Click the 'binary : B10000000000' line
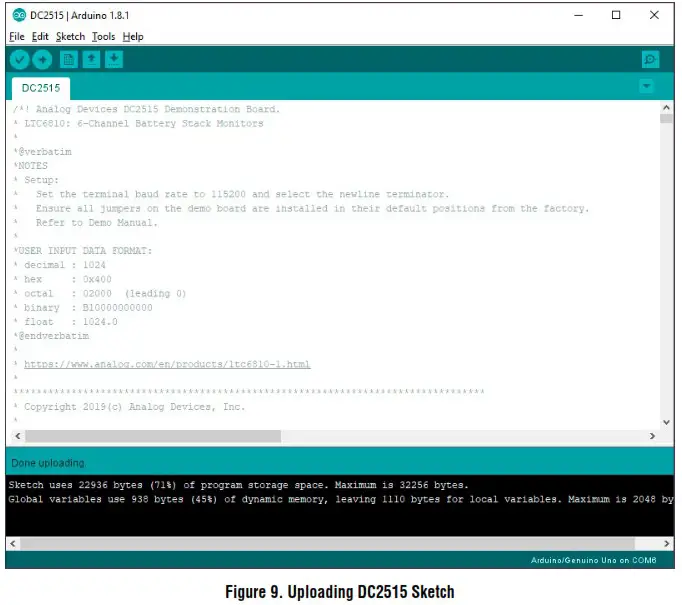This screenshot has height=605, width=682. click(83, 308)
